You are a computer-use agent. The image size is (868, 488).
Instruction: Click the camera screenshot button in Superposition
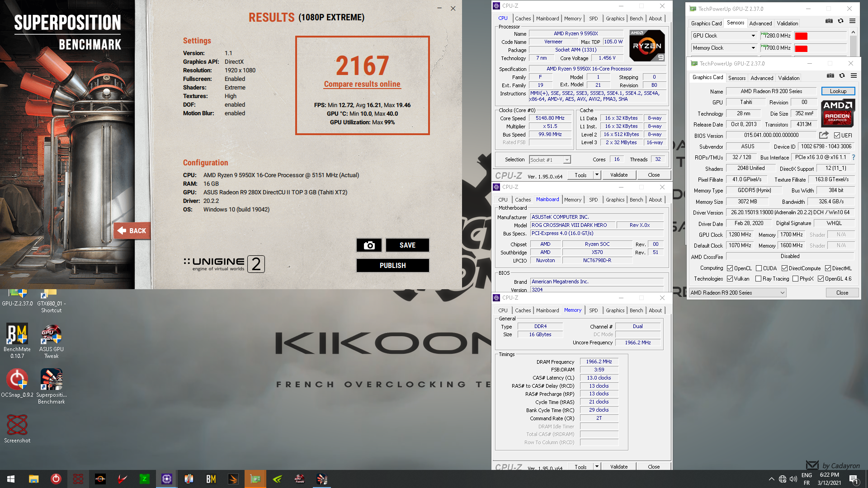tap(369, 245)
